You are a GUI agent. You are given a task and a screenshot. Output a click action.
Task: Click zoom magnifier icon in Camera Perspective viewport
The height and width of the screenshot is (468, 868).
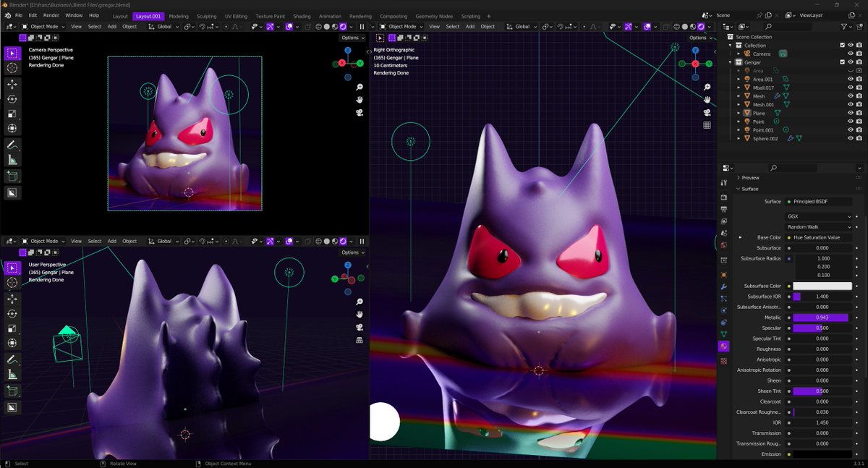(359, 85)
